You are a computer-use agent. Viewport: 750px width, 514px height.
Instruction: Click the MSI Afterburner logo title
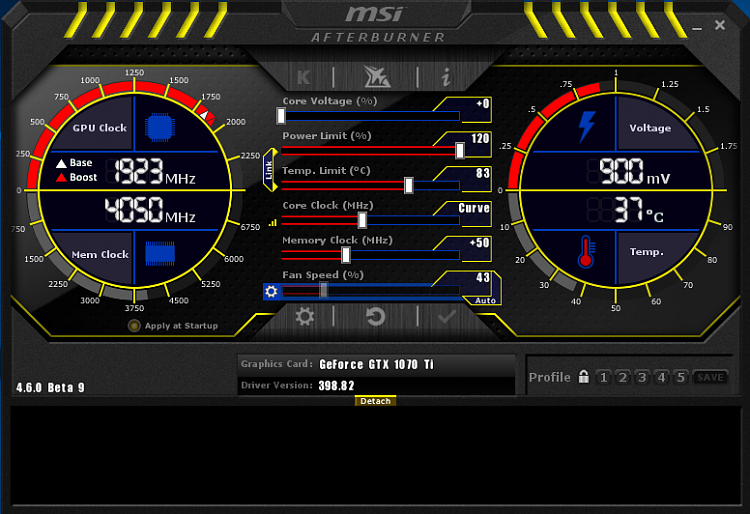[x=378, y=23]
